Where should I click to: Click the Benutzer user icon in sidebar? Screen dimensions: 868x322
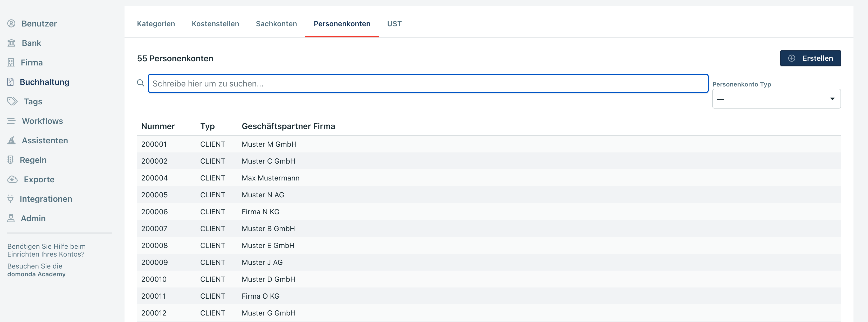point(11,24)
